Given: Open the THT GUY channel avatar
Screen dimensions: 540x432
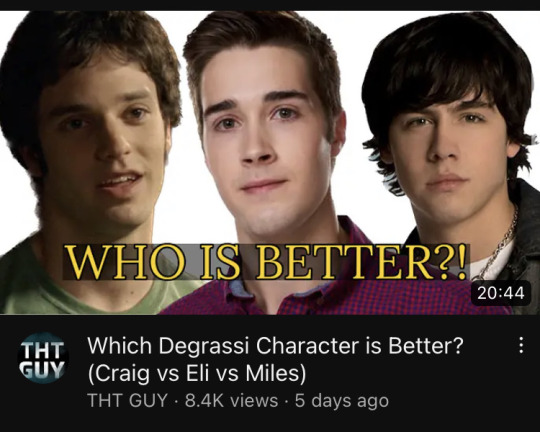Looking at the screenshot, I should [43, 358].
